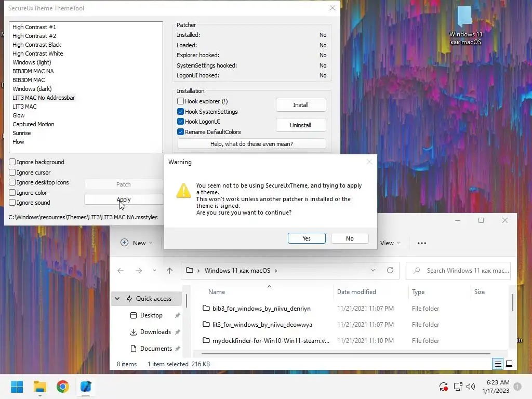Viewport: 532px width, 399px height.
Task: Sort files by Date modified column
Action: pyautogui.click(x=356, y=292)
